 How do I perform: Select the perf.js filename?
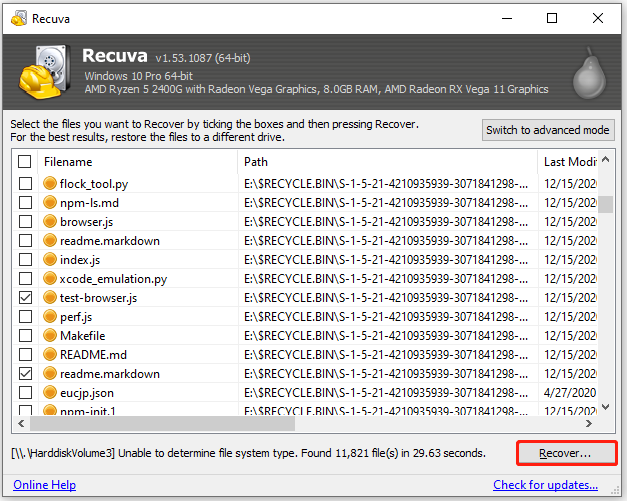[x=76, y=317]
